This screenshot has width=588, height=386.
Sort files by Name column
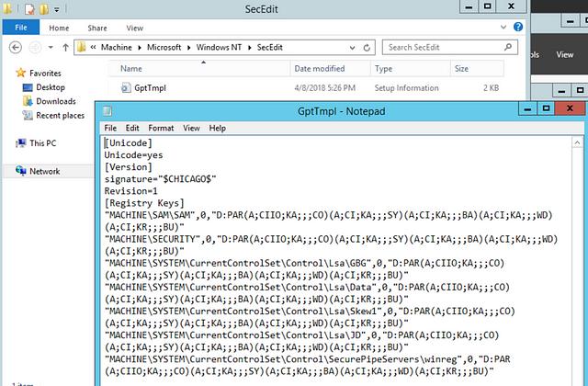[x=131, y=69]
